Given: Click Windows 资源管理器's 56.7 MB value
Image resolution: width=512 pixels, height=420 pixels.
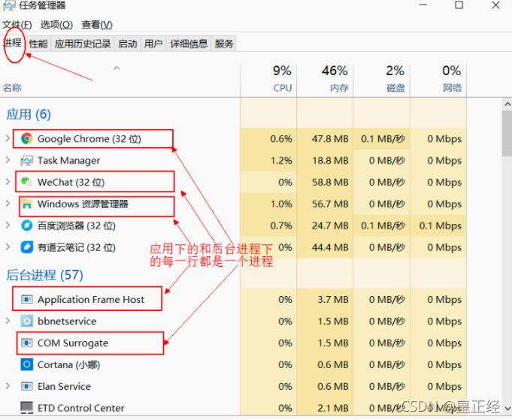Looking at the screenshot, I should click(330, 204).
